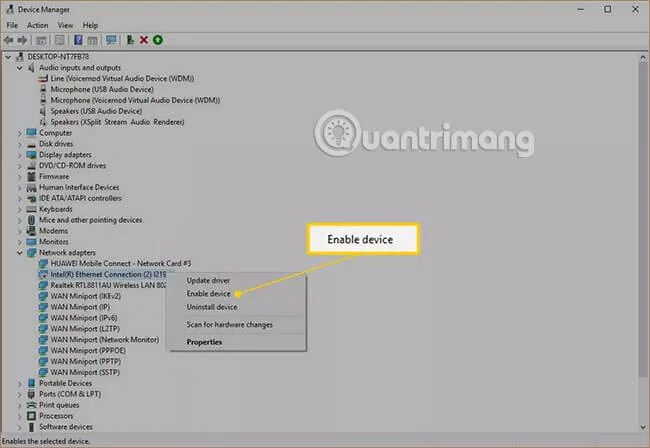Click the Update driver toolbar icon

tap(130, 40)
